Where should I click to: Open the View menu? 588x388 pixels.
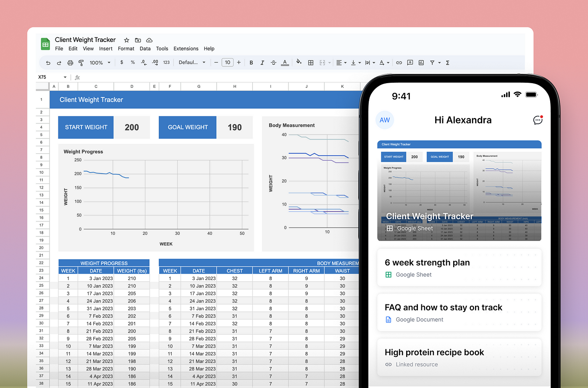click(x=88, y=49)
